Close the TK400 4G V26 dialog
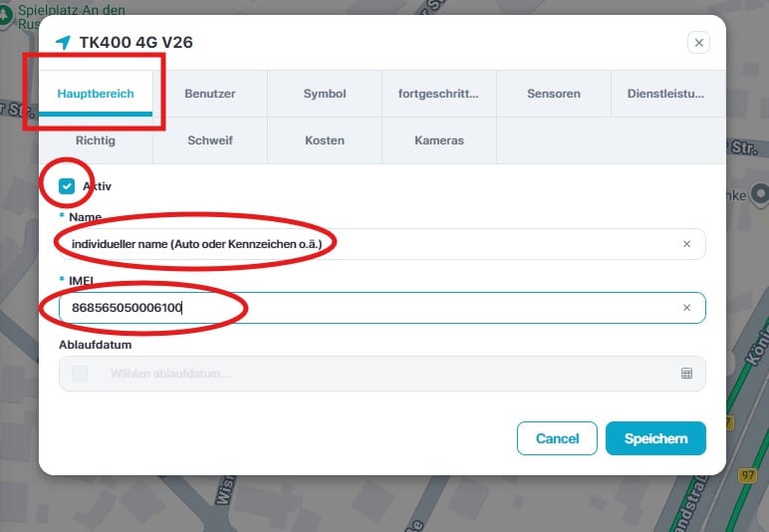Image resolution: width=769 pixels, height=532 pixels. (699, 43)
